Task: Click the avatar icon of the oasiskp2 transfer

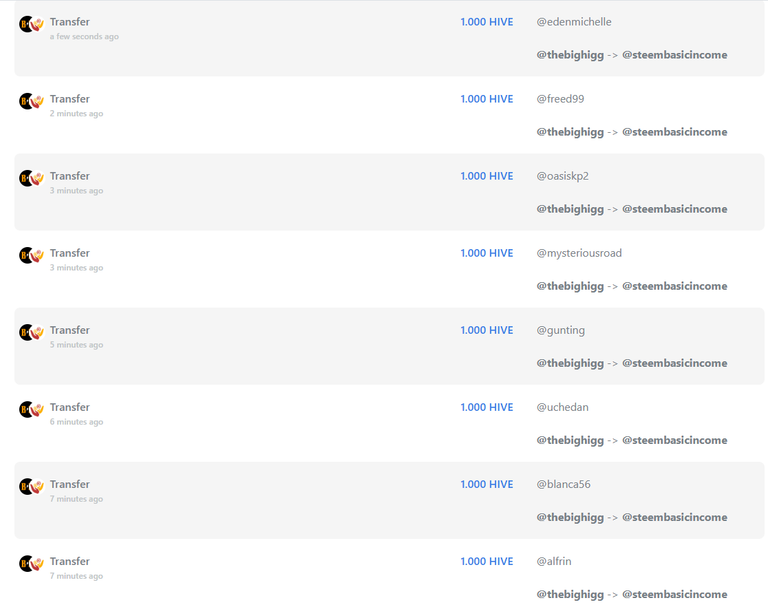Action: tap(31, 178)
